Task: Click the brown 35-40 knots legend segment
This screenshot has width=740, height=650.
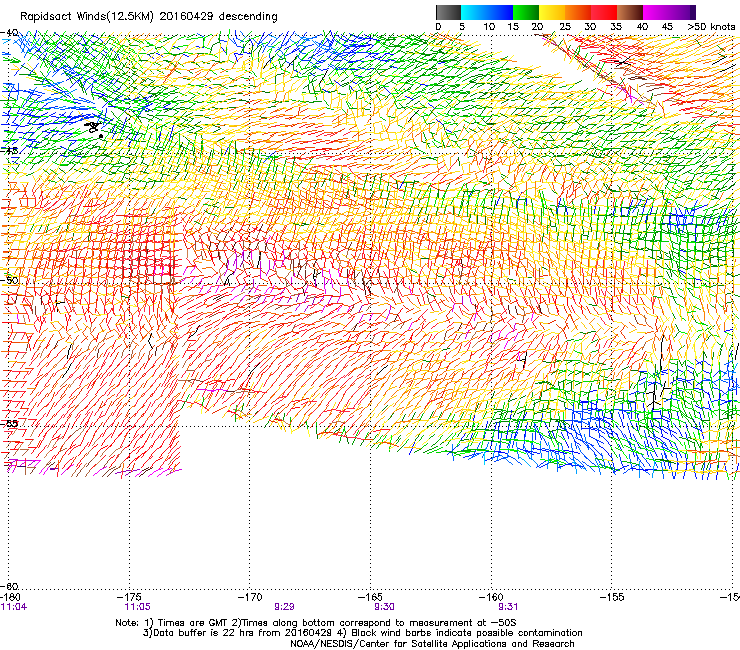Action: [630, 12]
